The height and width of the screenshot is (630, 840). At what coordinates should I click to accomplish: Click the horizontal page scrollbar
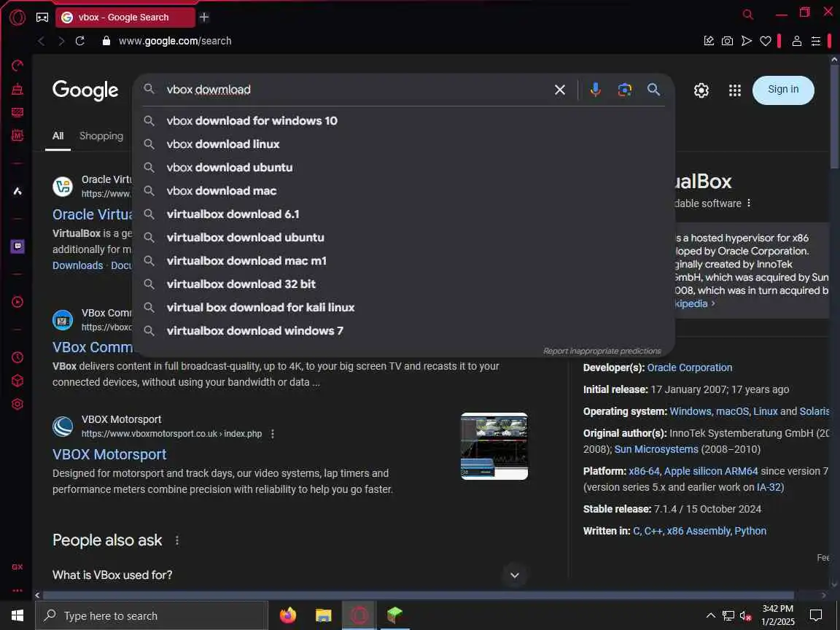pyautogui.click(x=419, y=595)
